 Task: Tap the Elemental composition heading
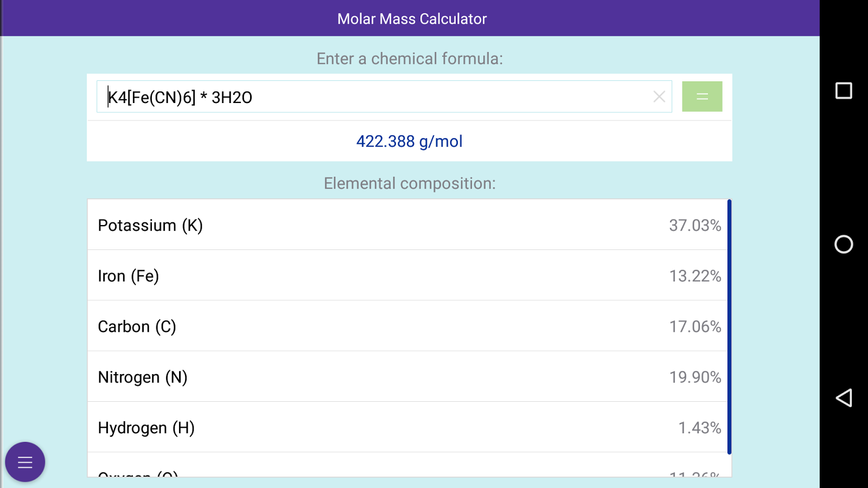pyautogui.click(x=410, y=183)
